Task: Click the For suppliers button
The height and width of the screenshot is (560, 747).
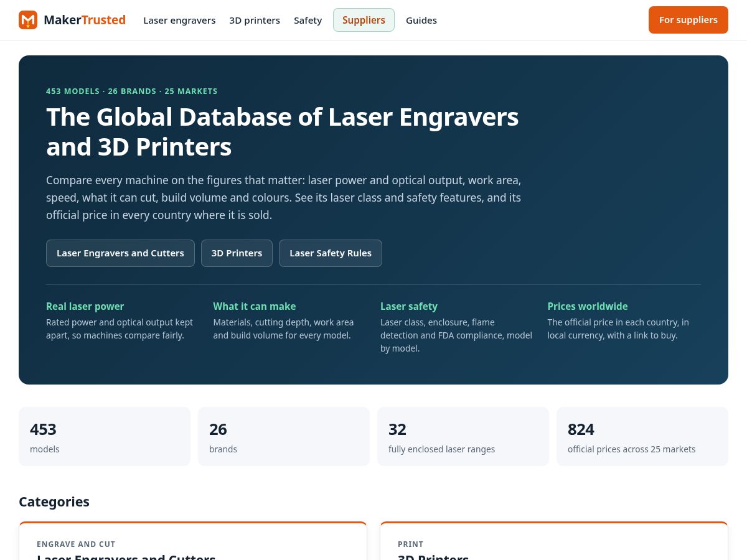Action: pos(688,20)
